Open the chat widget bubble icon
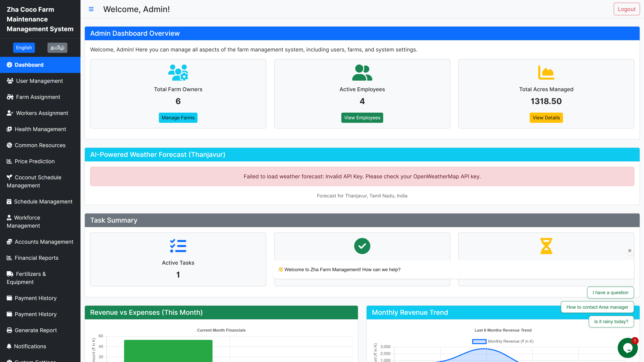Screen dimensions: 644x362 tap(628, 348)
